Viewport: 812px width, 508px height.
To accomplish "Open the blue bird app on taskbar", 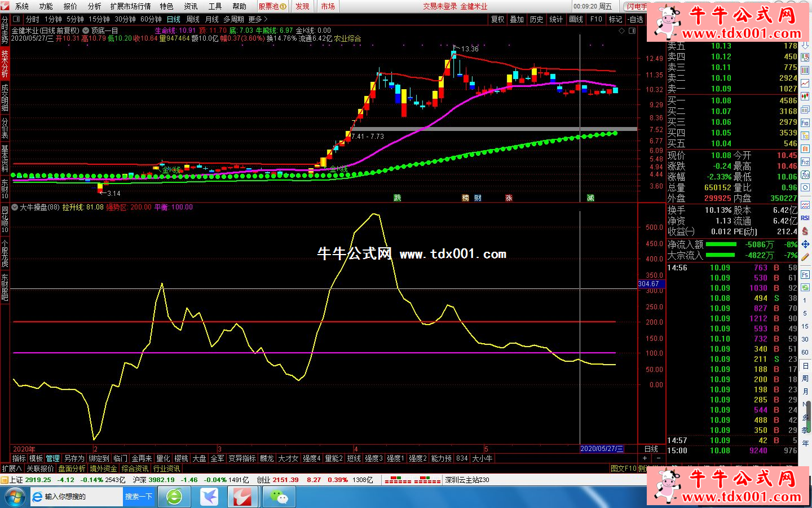I will click(209, 497).
